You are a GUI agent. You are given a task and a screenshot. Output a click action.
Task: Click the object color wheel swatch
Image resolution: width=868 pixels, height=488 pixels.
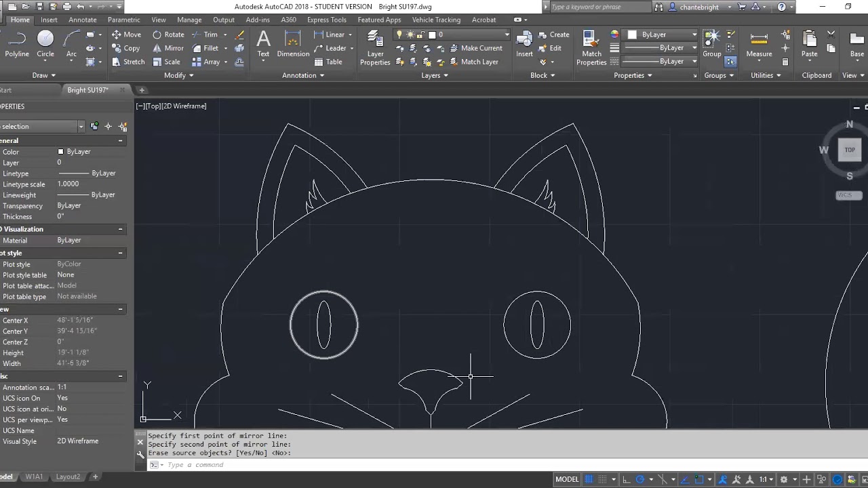[x=614, y=35]
